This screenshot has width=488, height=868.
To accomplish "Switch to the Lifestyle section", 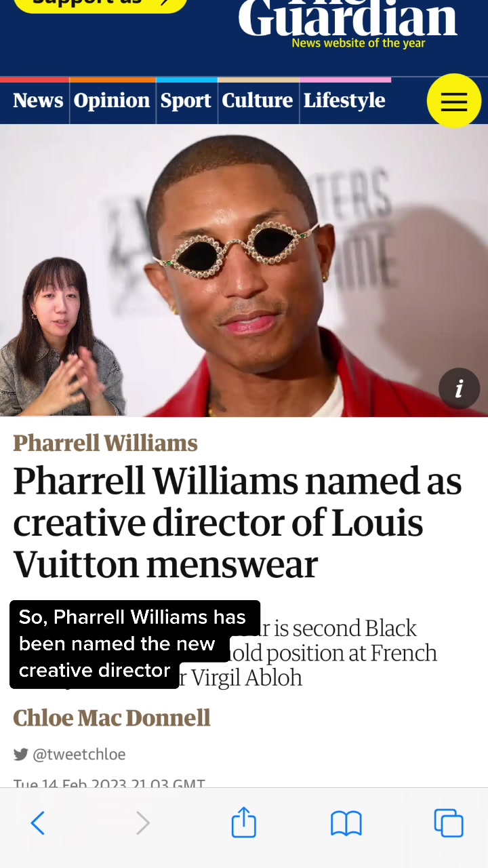I will click(x=344, y=100).
